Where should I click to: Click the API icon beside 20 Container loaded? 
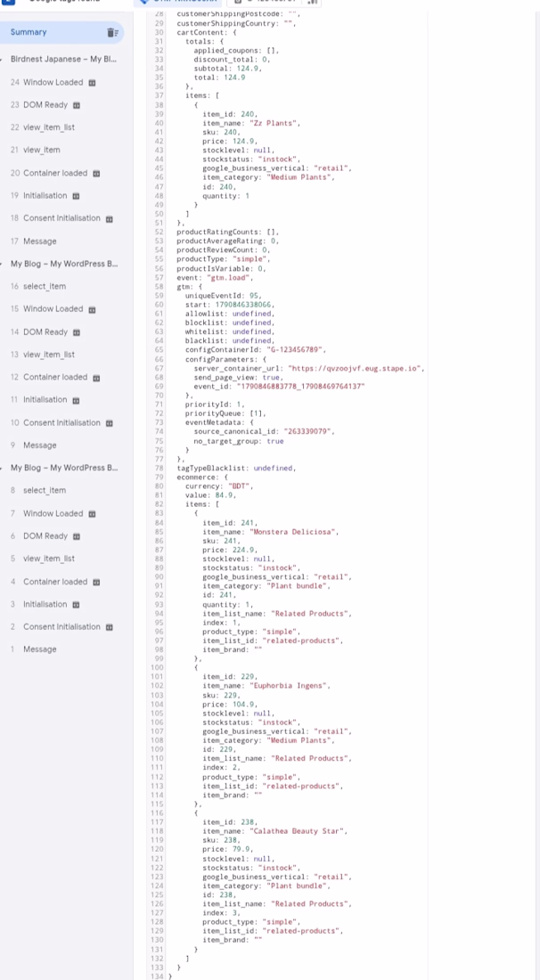coord(96,173)
